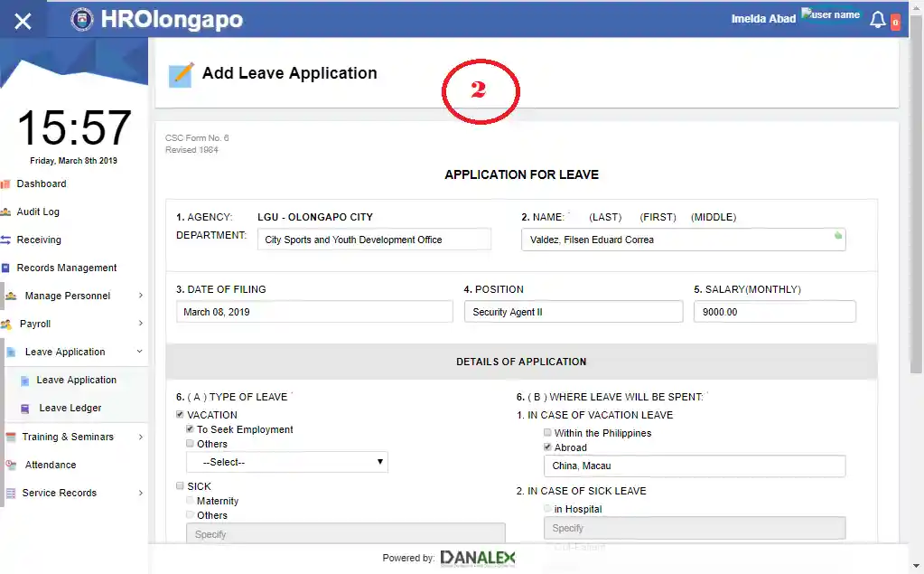Open the notifications bell

coord(877,20)
